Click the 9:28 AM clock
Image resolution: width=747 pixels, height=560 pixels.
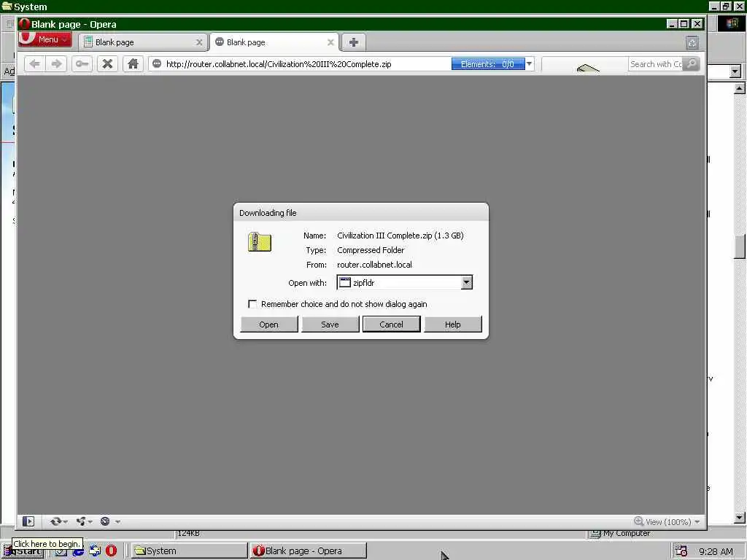point(716,551)
